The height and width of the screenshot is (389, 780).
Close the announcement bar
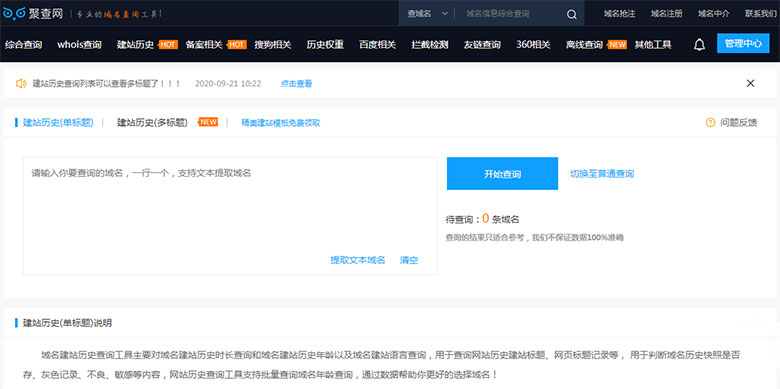[750, 84]
